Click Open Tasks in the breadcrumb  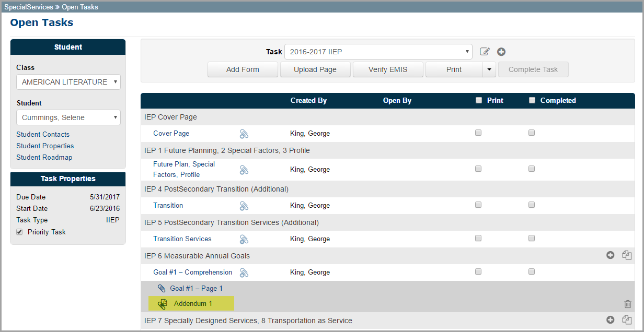pyautogui.click(x=80, y=7)
